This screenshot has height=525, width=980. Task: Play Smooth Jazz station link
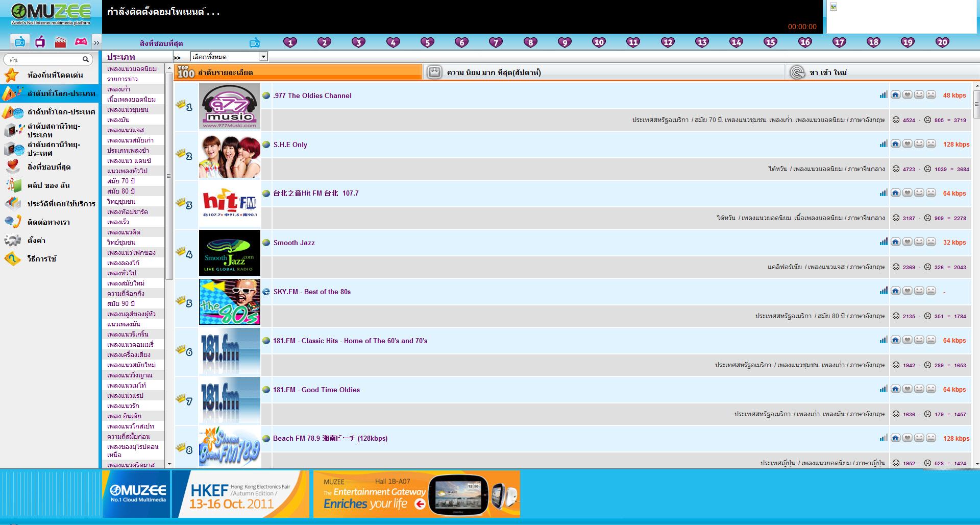click(x=294, y=243)
